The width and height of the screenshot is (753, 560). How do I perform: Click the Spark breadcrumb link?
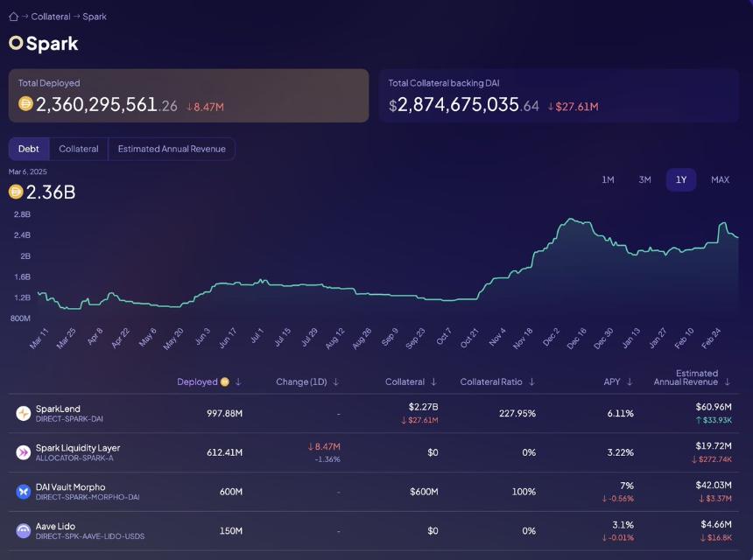click(95, 17)
